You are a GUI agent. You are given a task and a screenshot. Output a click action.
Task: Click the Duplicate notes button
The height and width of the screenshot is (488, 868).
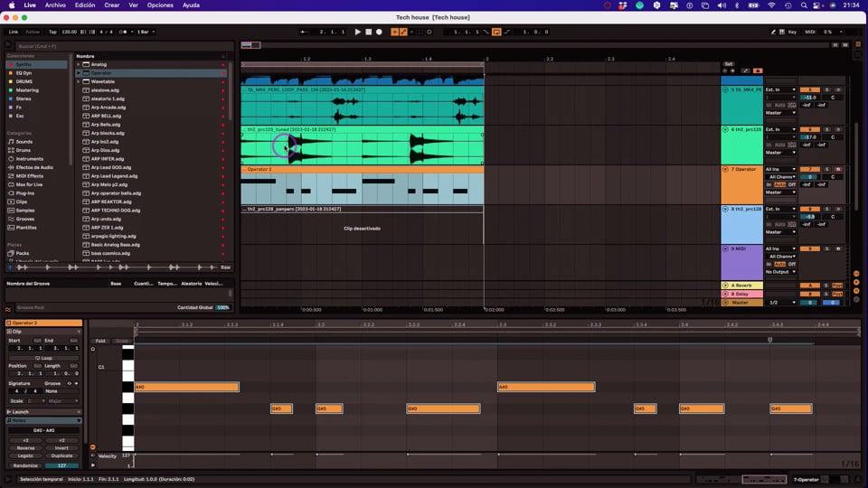click(x=61, y=455)
